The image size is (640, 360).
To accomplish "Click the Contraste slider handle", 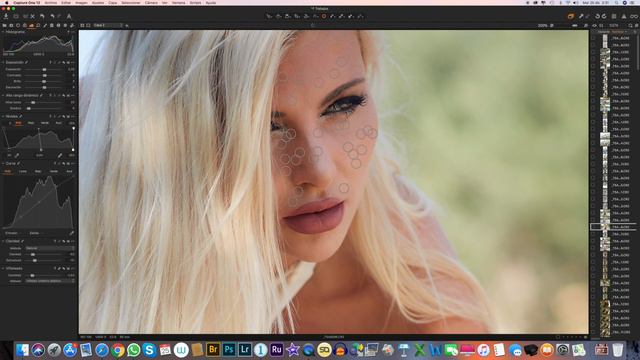I will pyautogui.click(x=44, y=76).
